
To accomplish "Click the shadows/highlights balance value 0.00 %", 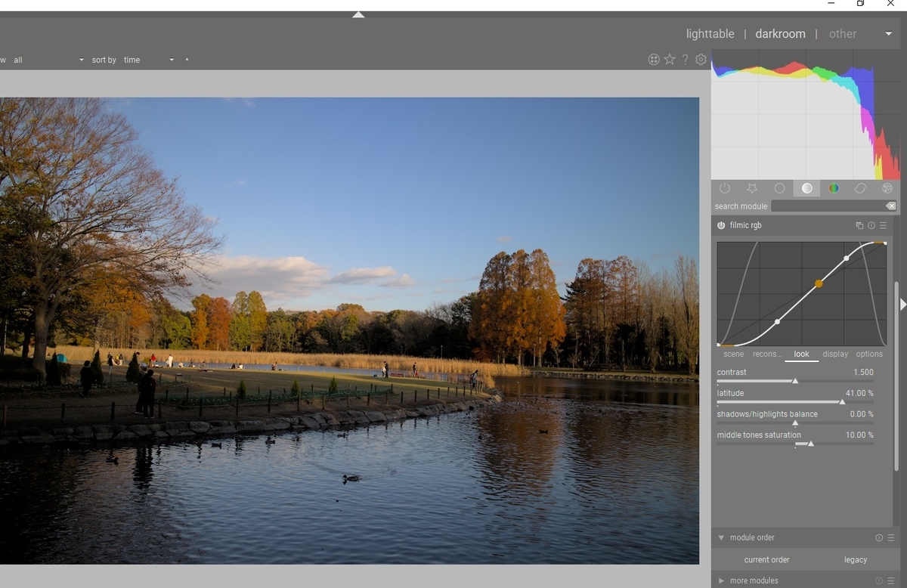I will (x=862, y=414).
